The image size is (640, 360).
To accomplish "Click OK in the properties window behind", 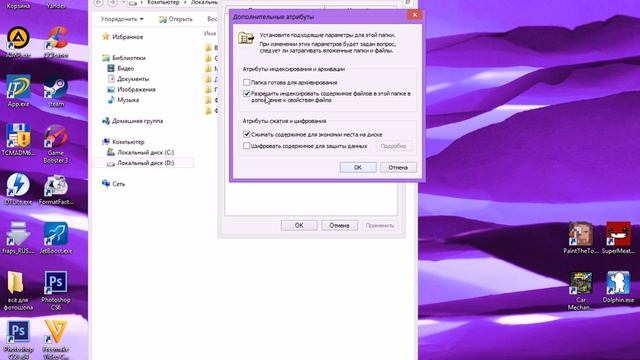I will (299, 225).
